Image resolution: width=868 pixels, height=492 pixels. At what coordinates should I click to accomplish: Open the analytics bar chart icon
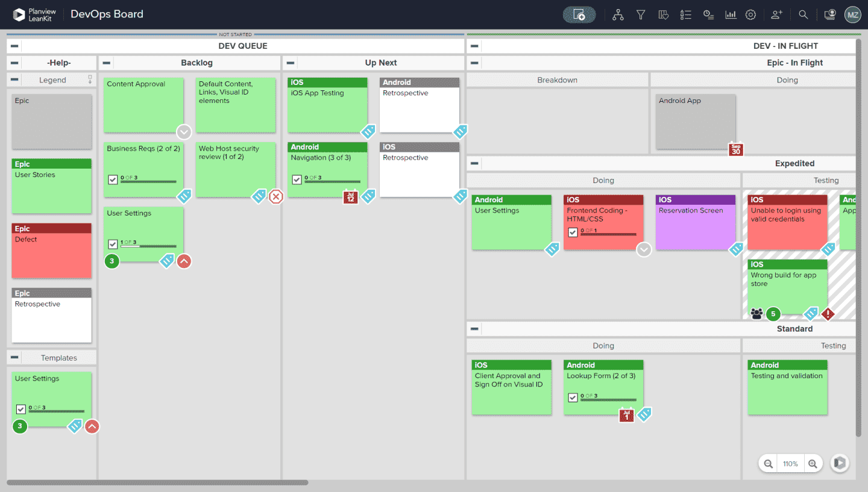click(731, 14)
